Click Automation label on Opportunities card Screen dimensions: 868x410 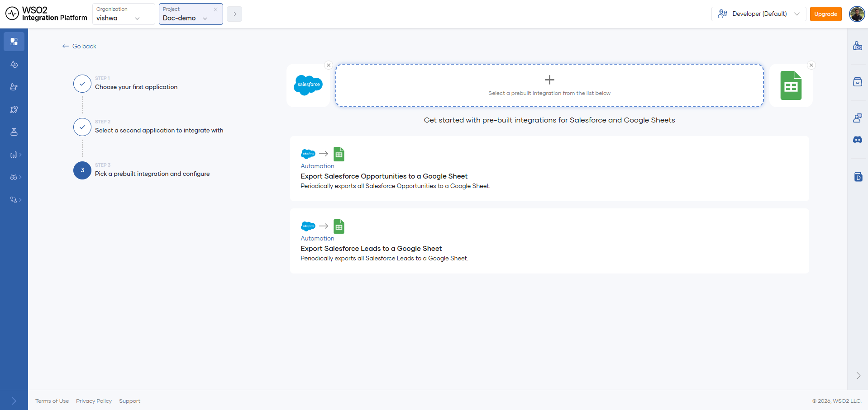coord(318,166)
